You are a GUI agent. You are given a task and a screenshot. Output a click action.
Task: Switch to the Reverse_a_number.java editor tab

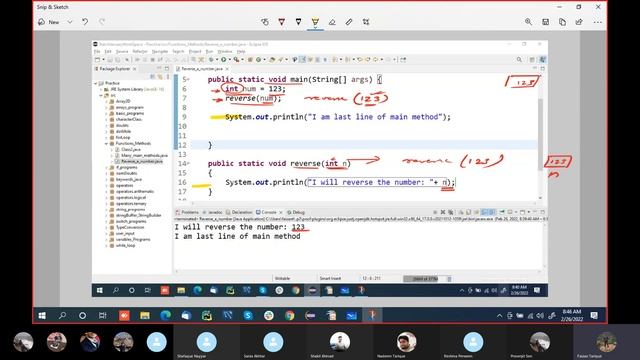202,69
